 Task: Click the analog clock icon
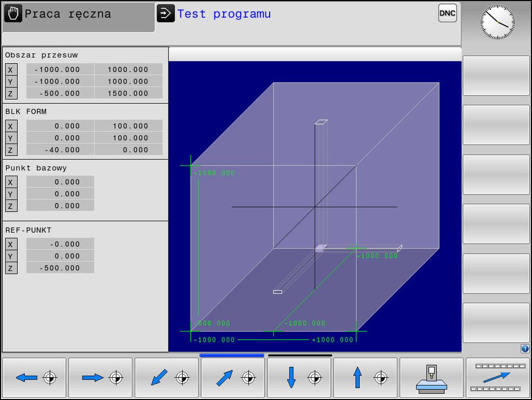coord(497,22)
